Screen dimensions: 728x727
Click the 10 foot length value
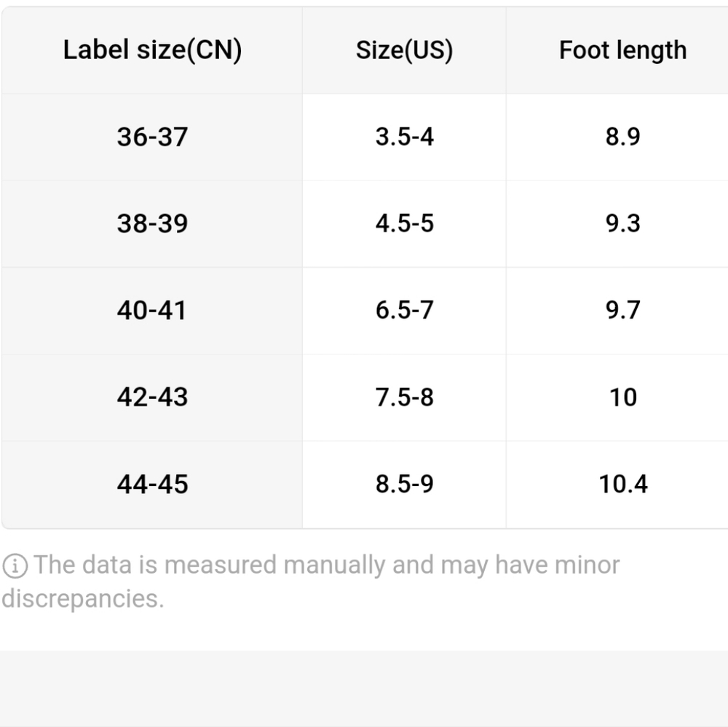click(x=622, y=397)
